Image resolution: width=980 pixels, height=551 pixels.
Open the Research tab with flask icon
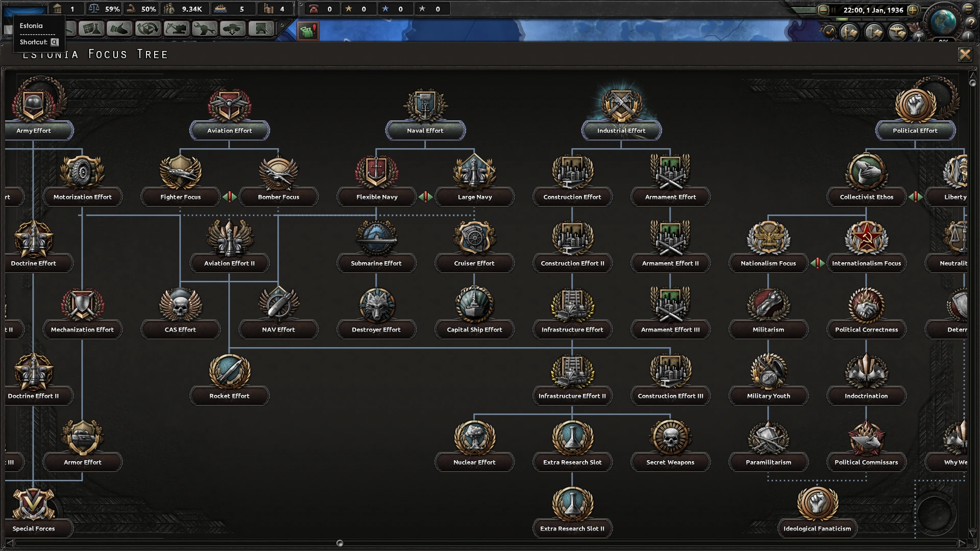pos(92,29)
